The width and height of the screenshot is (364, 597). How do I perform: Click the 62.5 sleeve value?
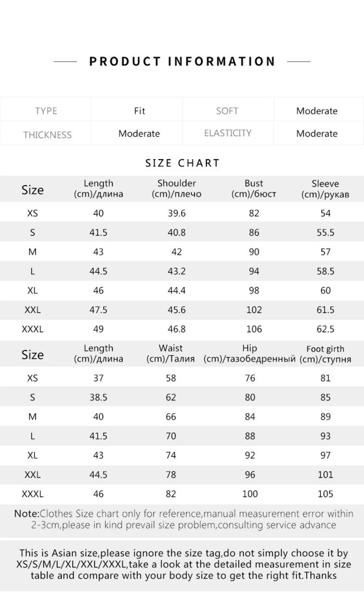(325, 329)
